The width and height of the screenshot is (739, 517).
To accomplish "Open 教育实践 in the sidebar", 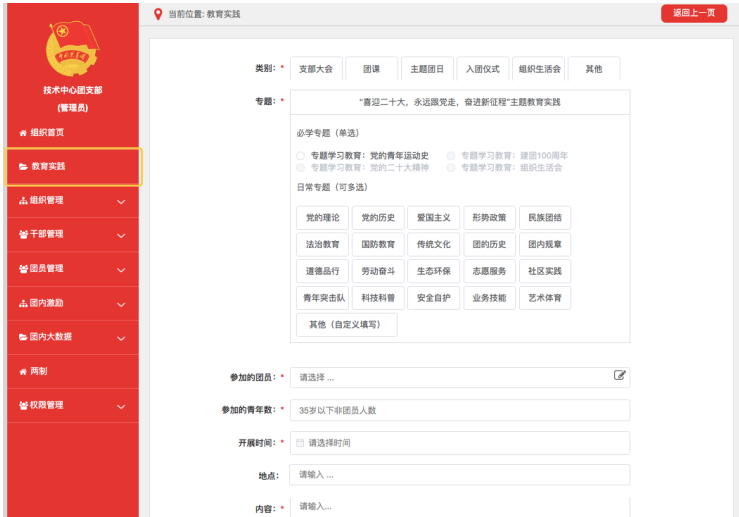I will click(x=73, y=166).
